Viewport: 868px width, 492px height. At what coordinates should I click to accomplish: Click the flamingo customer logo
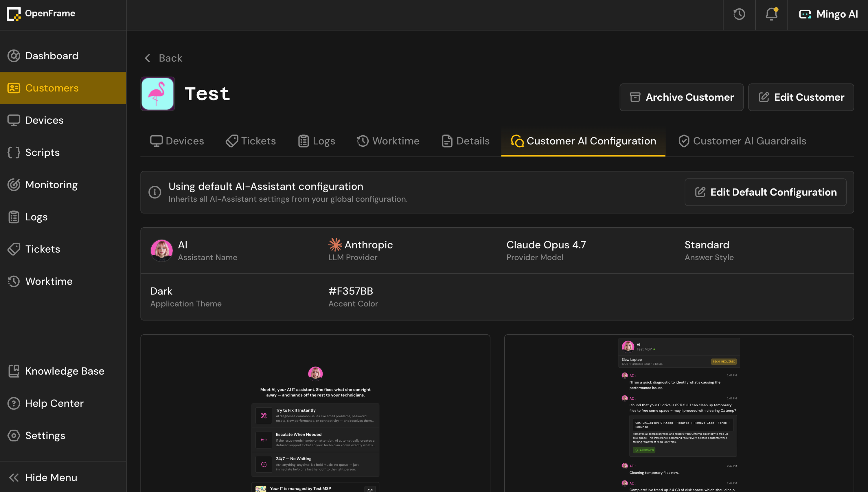[157, 94]
